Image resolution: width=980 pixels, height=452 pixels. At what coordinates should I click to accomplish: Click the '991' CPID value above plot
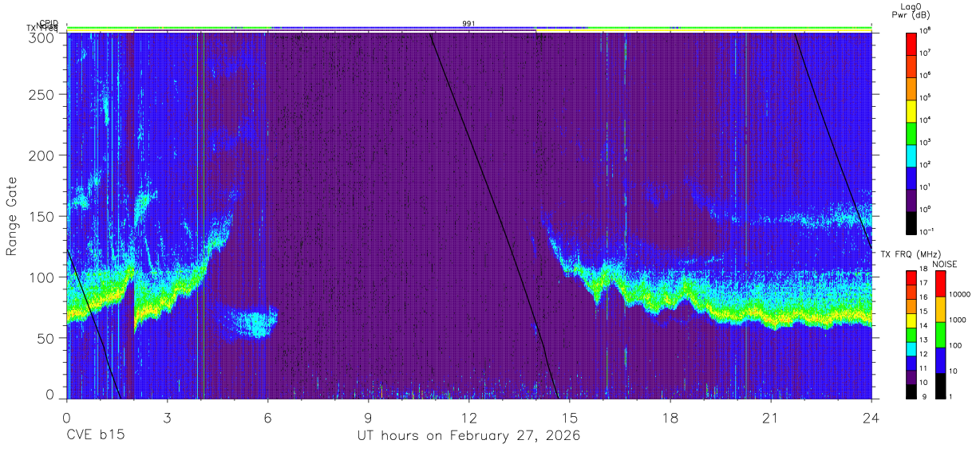468,24
